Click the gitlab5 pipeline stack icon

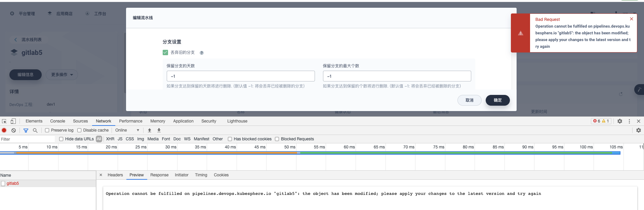[x=14, y=53]
